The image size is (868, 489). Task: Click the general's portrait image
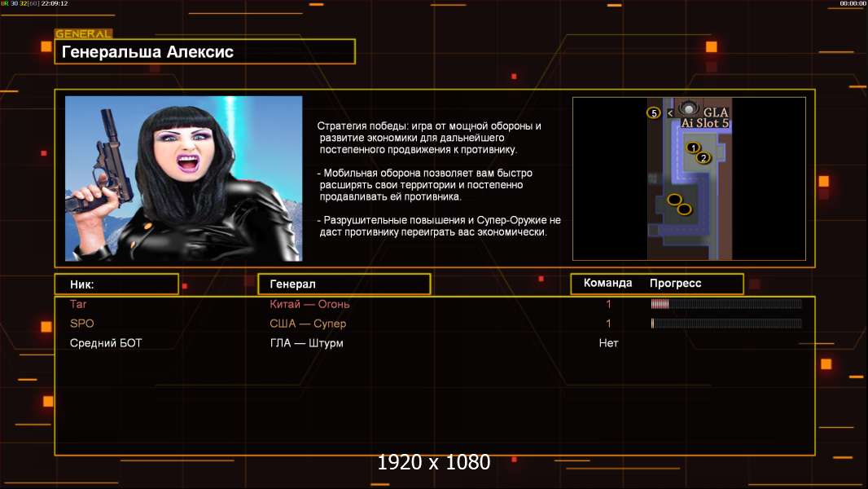coord(184,178)
